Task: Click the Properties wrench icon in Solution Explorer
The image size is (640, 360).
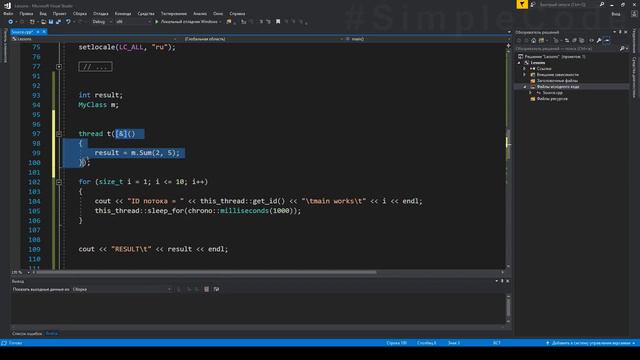Action: tap(599, 40)
